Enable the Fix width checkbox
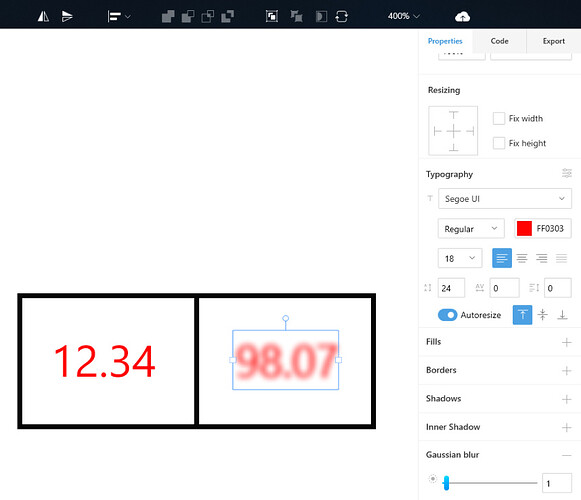The image size is (581, 500). pos(499,119)
